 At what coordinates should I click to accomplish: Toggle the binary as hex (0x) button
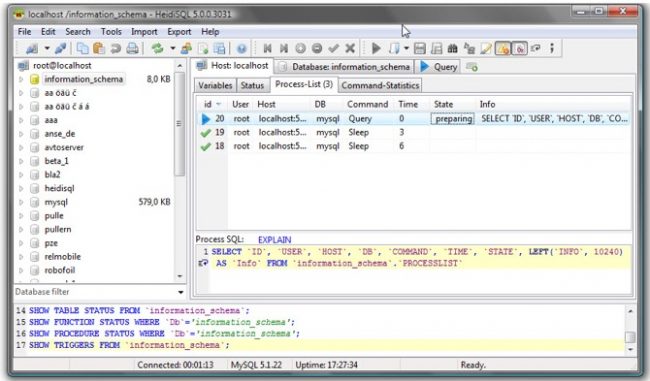(519, 49)
